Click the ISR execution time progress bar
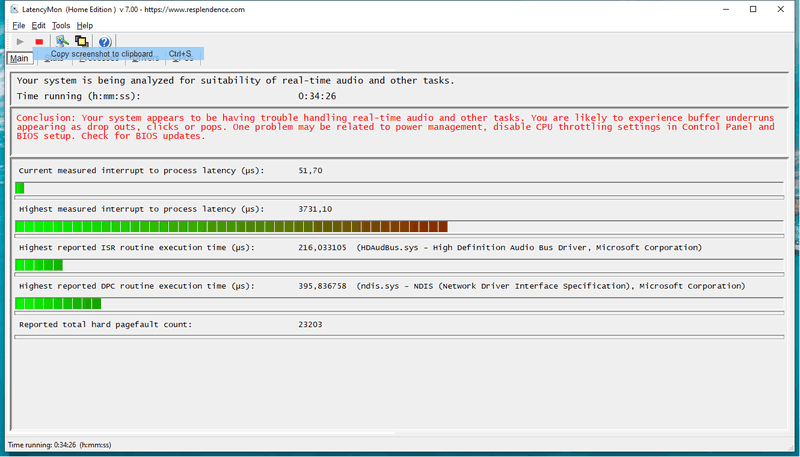 (x=399, y=265)
